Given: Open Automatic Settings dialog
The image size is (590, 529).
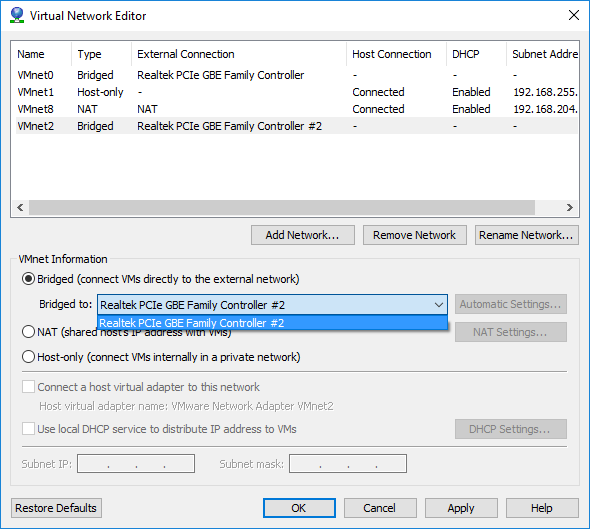Looking at the screenshot, I should pyautogui.click(x=511, y=304).
